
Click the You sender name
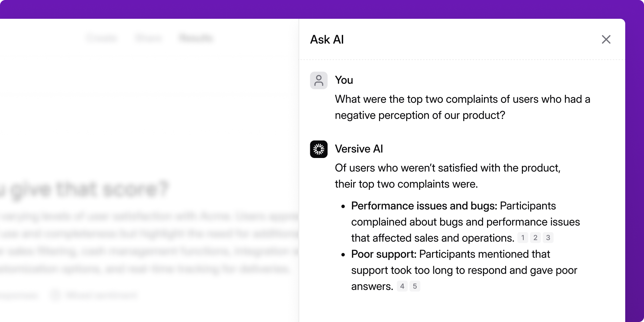point(344,80)
